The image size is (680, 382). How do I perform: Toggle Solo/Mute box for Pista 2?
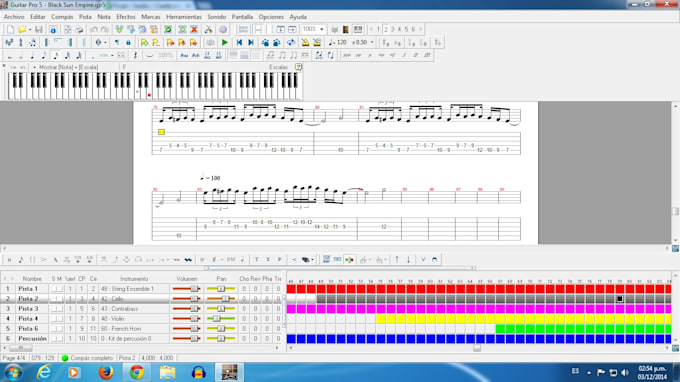tap(57, 299)
